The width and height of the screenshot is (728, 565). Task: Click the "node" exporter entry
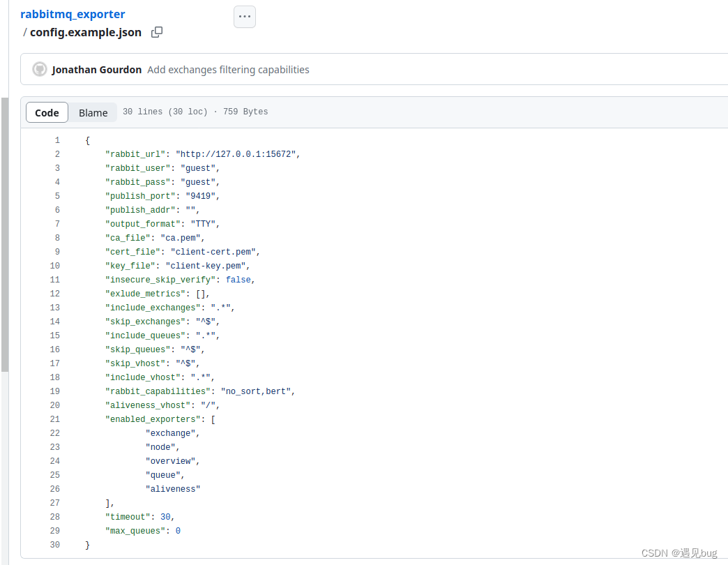(x=160, y=447)
